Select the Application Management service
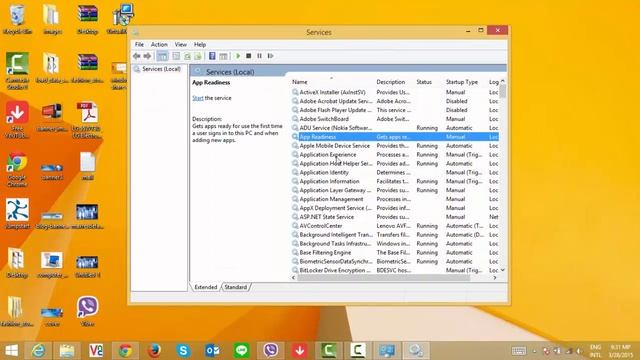This screenshot has height=360, width=640. click(395, 199)
